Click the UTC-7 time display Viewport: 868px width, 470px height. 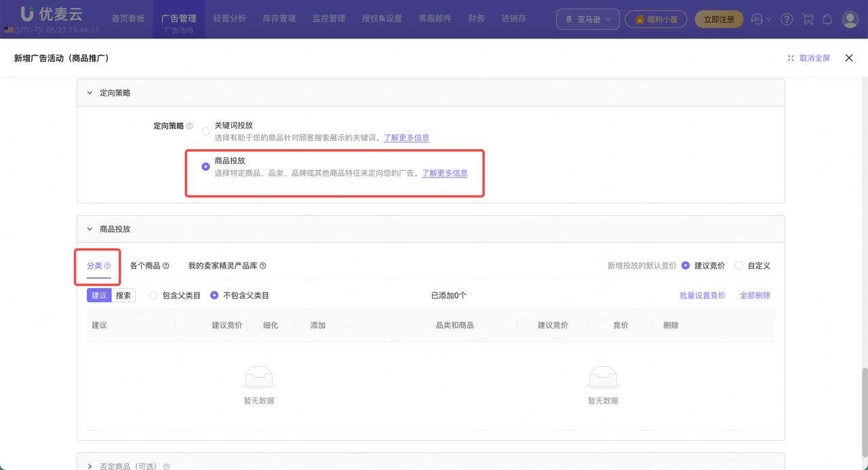coord(56,30)
